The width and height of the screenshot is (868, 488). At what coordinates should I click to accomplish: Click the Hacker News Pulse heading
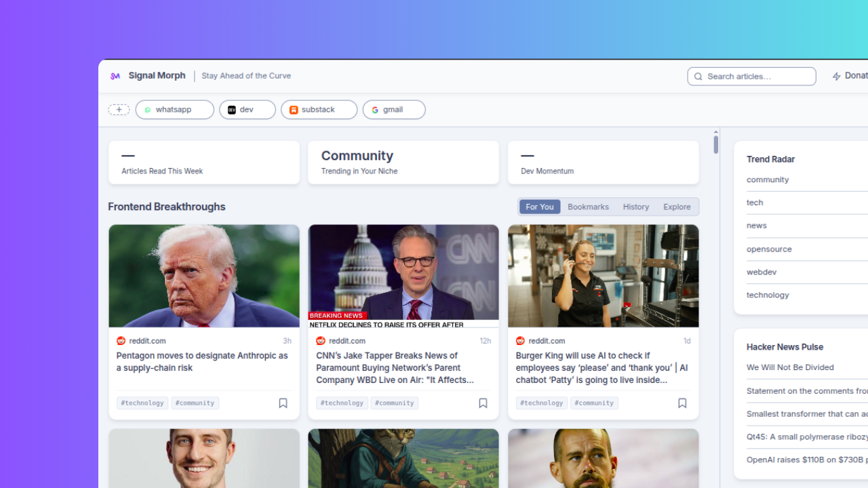[x=785, y=347]
